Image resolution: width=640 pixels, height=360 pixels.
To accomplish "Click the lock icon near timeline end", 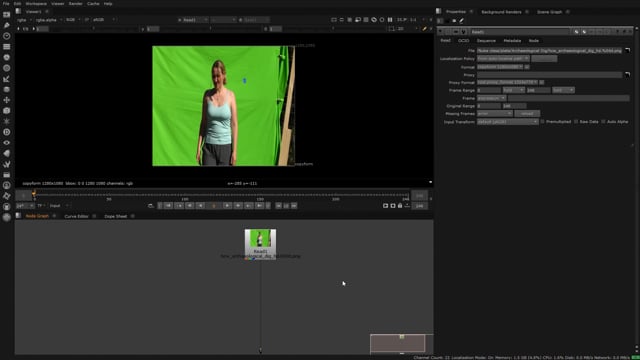I will (x=400, y=206).
